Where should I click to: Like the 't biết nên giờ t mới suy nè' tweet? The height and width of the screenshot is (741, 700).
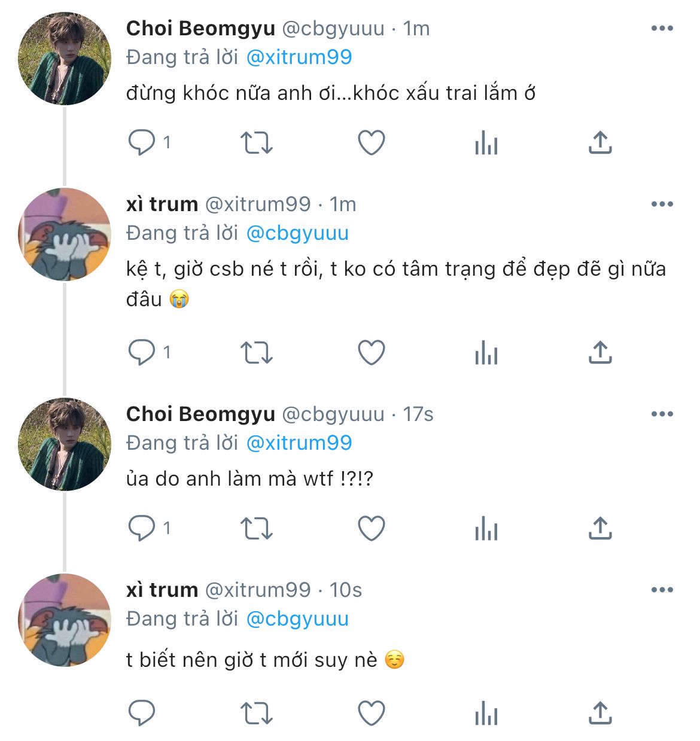[371, 713]
